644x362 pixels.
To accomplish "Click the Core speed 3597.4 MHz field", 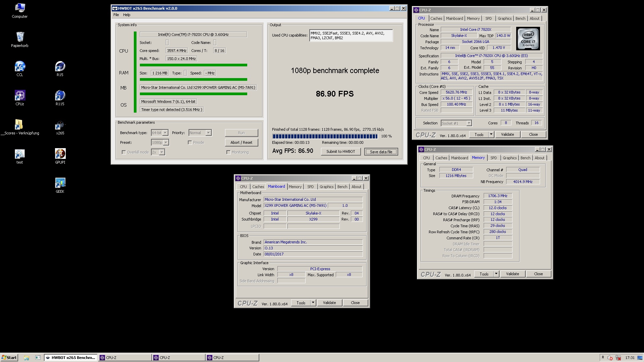I will pos(176,51).
